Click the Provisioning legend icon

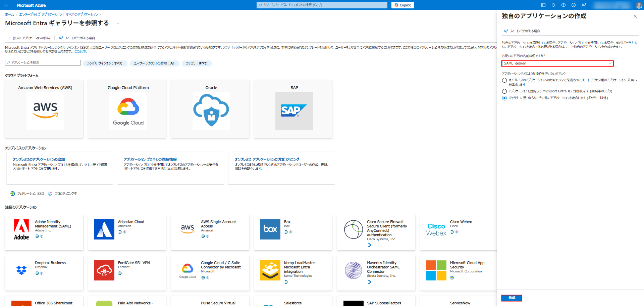[x=50, y=194]
